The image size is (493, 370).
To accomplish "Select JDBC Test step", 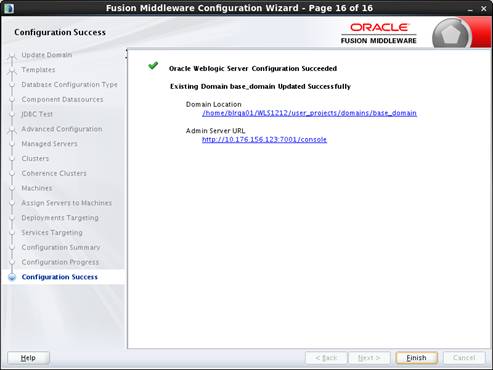I will tap(37, 114).
